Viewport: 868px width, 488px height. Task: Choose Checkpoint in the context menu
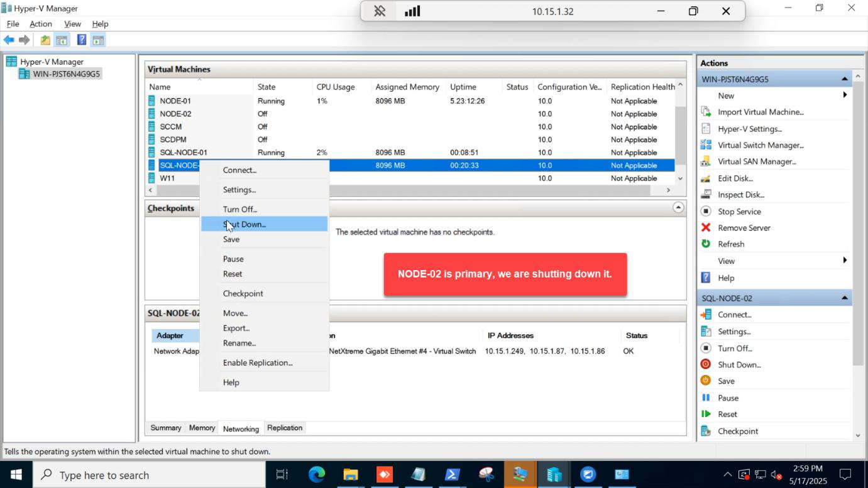click(264, 293)
